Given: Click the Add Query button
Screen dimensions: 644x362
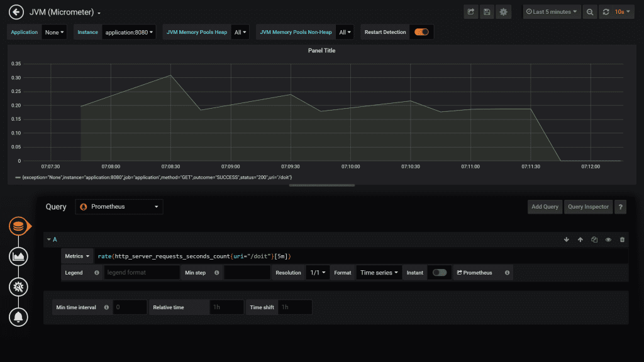Looking at the screenshot, I should coord(545,207).
